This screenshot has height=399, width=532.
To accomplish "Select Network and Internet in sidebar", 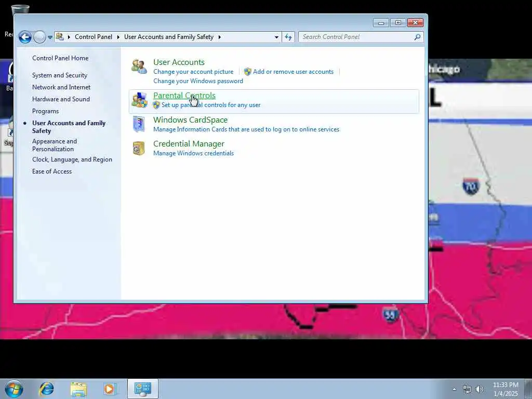I will (x=61, y=87).
